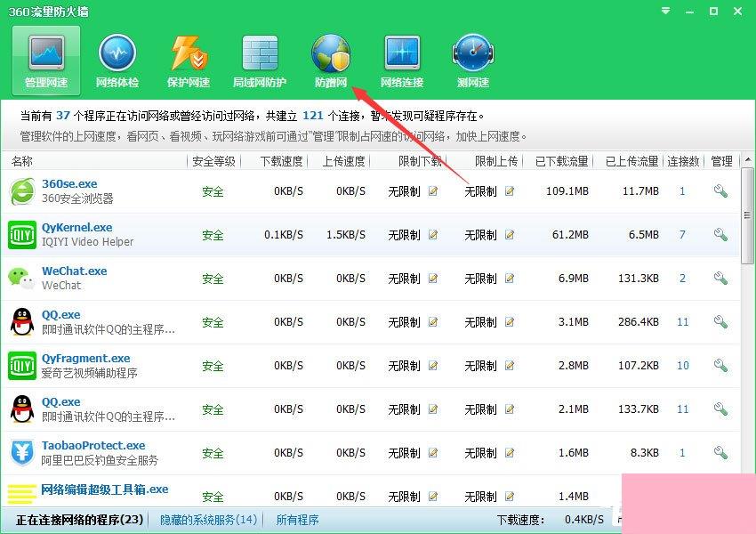Edit download limit for TaobaoProtect.exe
The height and width of the screenshot is (534, 756).
point(433,453)
